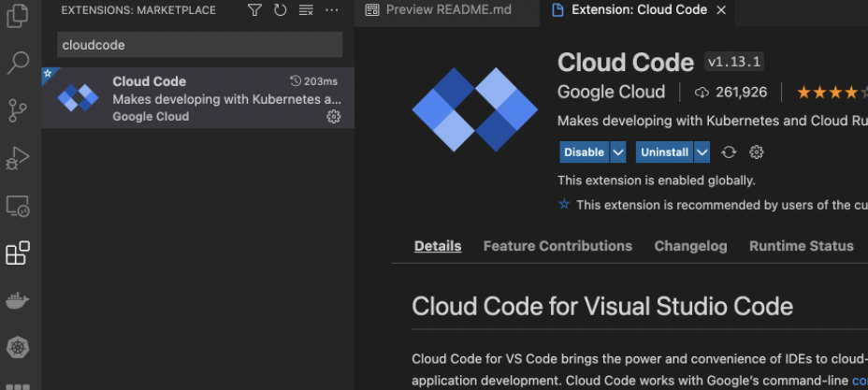Click the Uninstall button
This screenshot has height=390, width=868.
664,152
